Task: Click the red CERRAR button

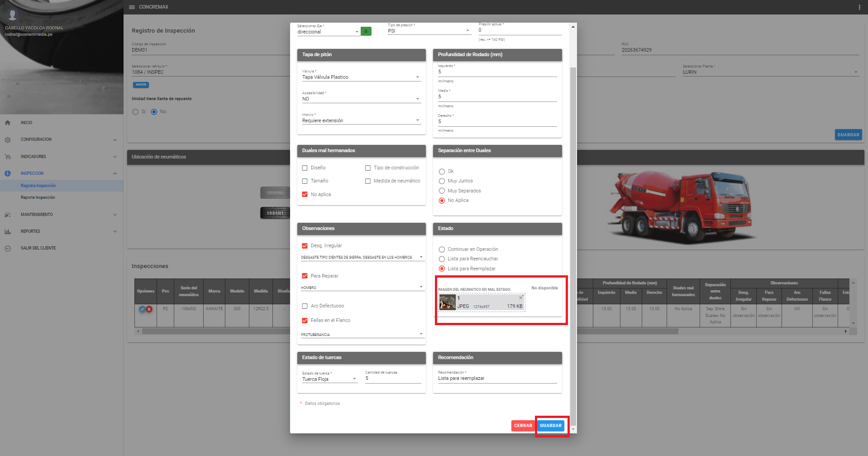Action: [523, 426]
